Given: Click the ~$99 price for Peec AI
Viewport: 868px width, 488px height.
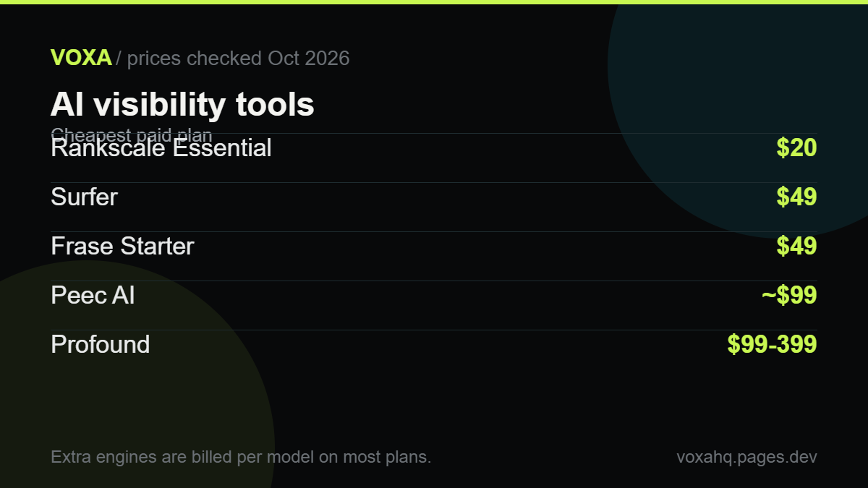Looking at the screenshot, I should [x=789, y=295].
